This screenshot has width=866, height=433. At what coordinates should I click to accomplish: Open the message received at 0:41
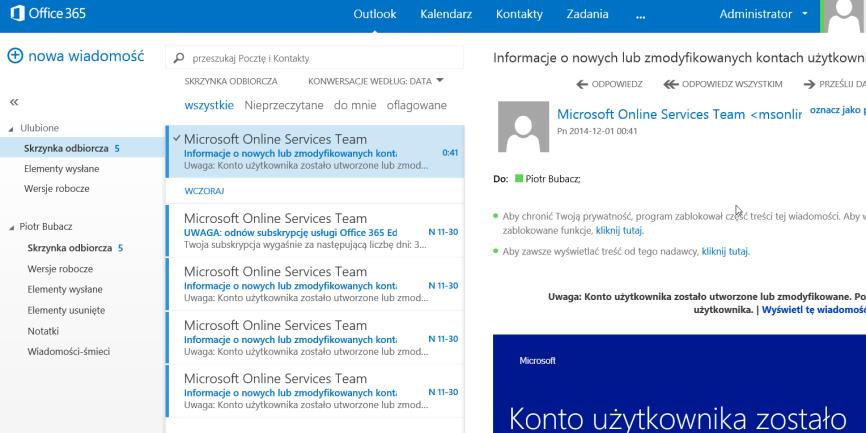pos(315,151)
